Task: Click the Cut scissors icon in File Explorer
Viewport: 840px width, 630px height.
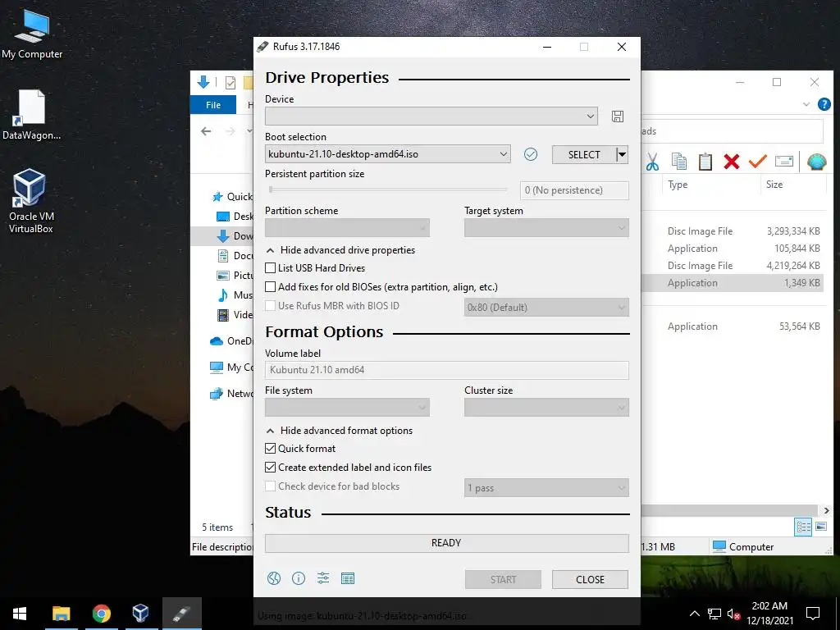Action: [x=652, y=162]
